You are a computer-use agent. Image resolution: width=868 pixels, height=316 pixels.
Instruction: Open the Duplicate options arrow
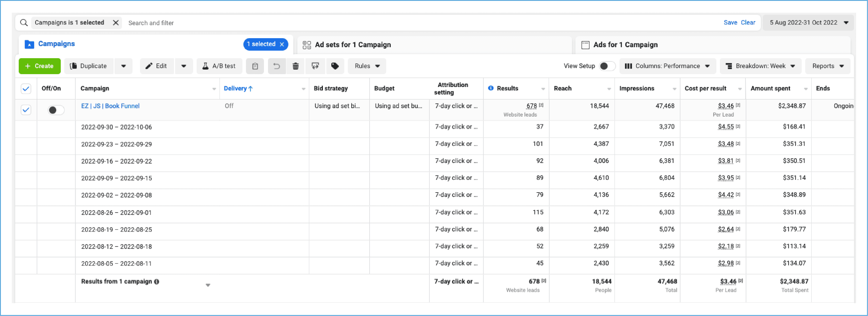tap(123, 66)
